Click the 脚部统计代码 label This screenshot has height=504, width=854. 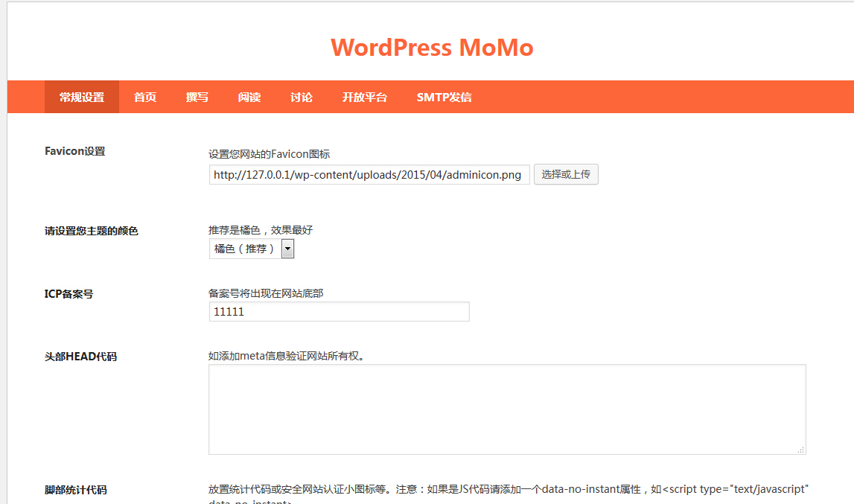[x=76, y=490]
